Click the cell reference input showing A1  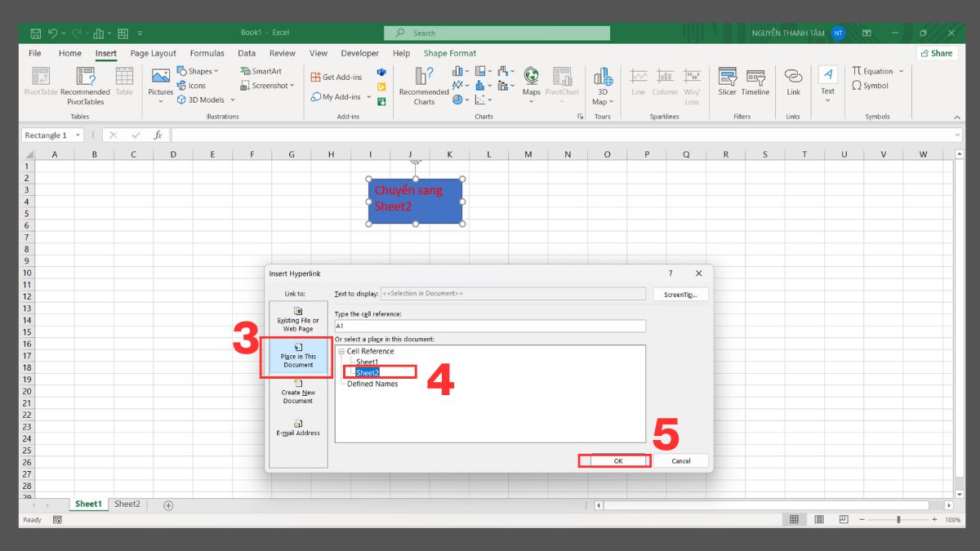click(488, 325)
